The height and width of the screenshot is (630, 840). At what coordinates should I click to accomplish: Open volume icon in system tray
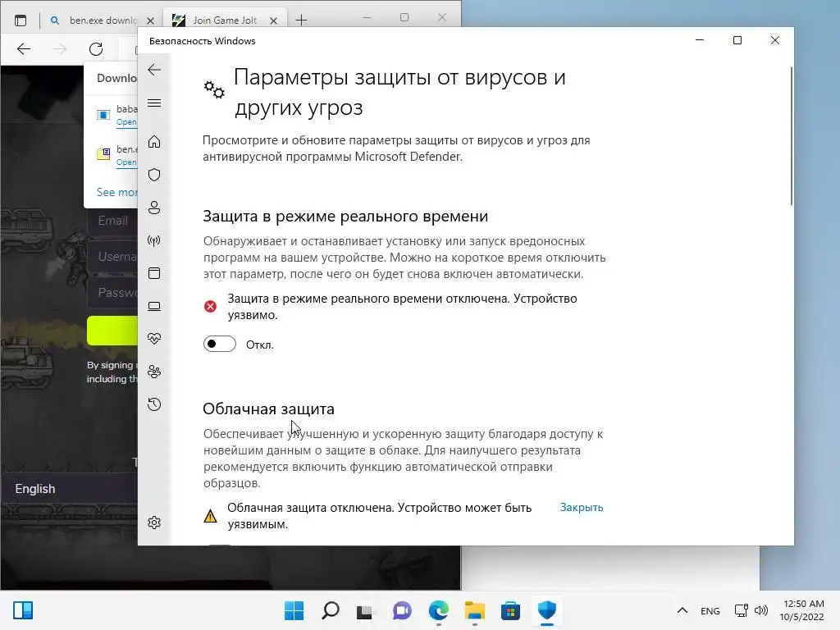pos(760,610)
